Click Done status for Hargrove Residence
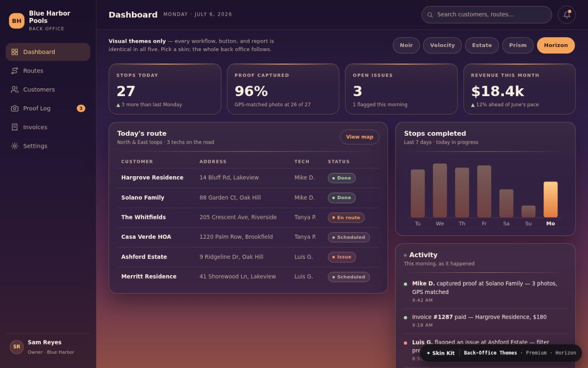 pyautogui.click(x=342, y=178)
